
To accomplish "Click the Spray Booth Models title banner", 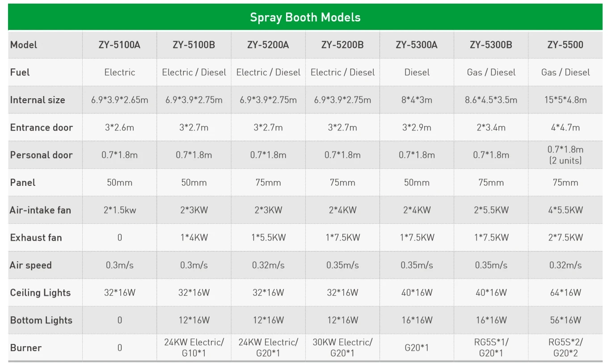I will click(x=305, y=17).
